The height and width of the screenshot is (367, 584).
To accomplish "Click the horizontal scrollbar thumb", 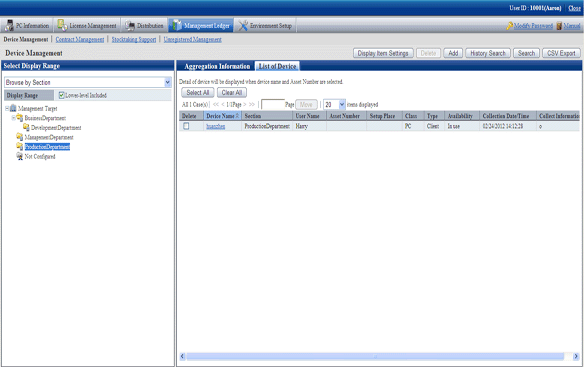I will tap(375, 357).
